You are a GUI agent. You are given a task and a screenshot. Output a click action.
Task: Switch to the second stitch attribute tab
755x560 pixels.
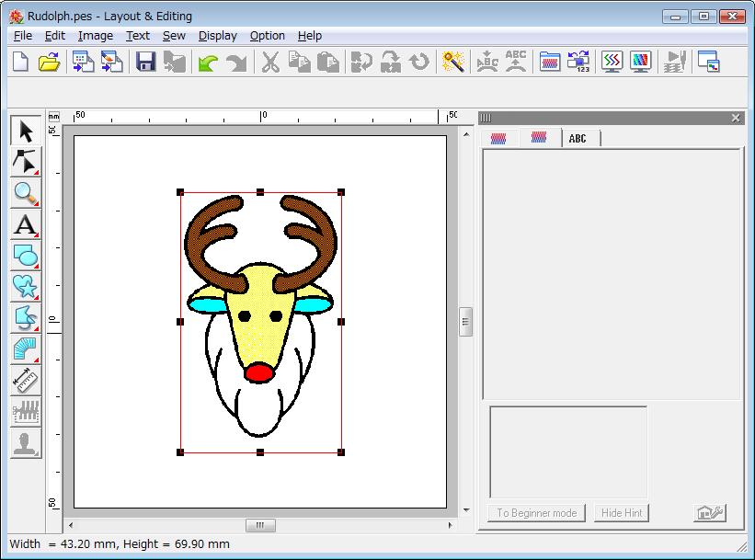539,138
